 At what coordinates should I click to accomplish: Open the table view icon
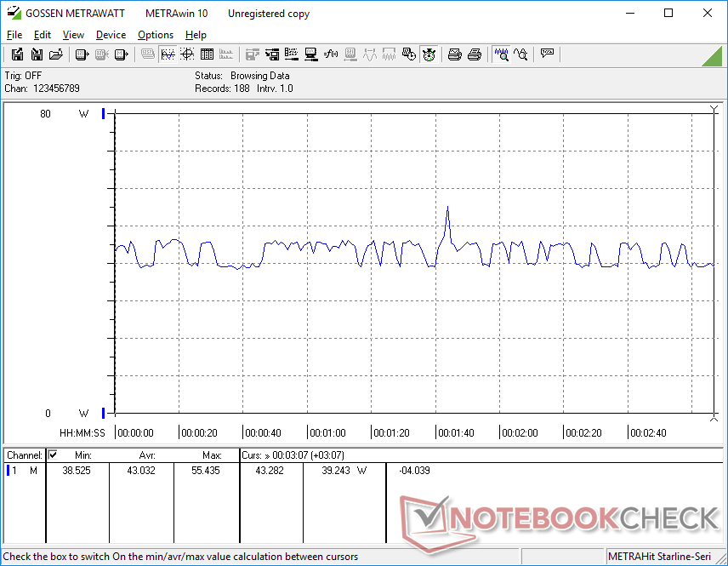(207, 54)
